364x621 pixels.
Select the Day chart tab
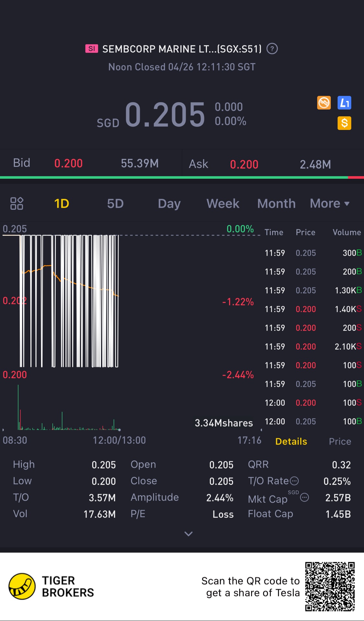169,203
